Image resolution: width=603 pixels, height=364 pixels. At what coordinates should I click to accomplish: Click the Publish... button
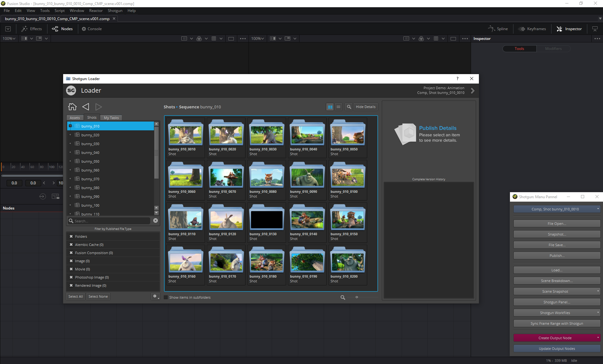(x=557, y=256)
